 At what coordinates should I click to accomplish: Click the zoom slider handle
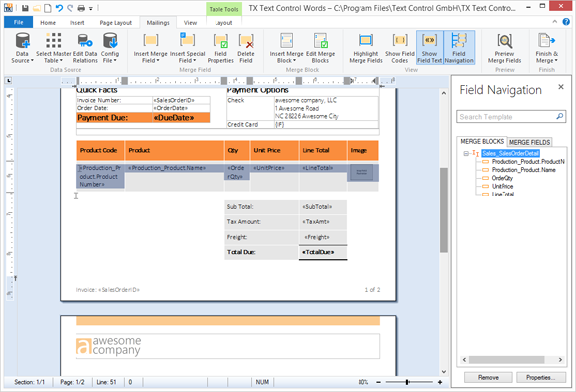(407, 382)
